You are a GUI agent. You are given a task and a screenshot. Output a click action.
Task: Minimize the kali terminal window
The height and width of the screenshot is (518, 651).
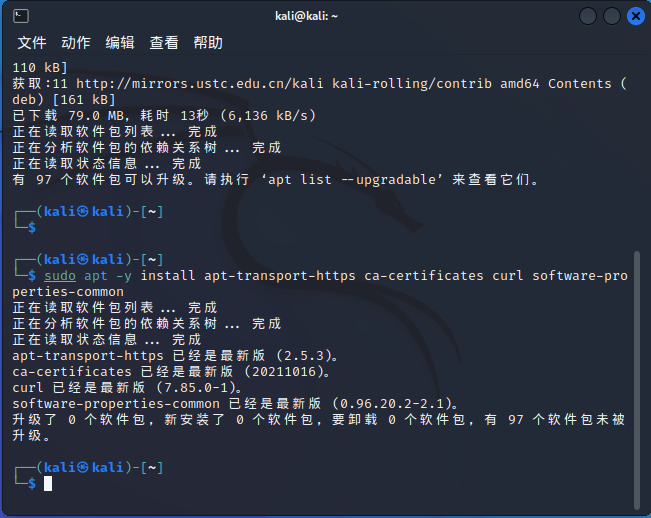588,16
